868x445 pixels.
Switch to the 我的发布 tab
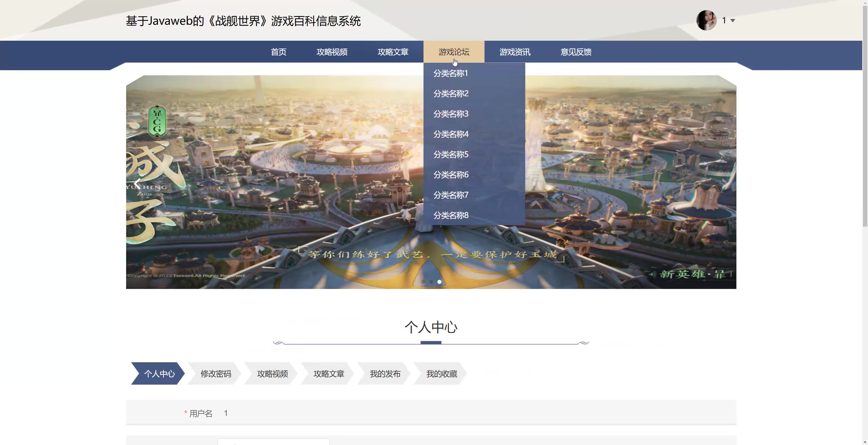pyautogui.click(x=385, y=374)
